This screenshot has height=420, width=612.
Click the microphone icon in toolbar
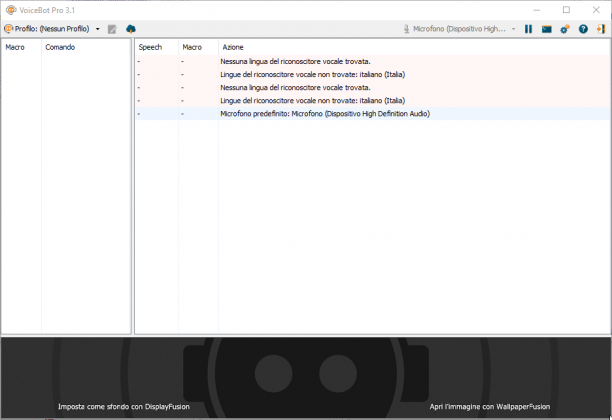pos(406,29)
